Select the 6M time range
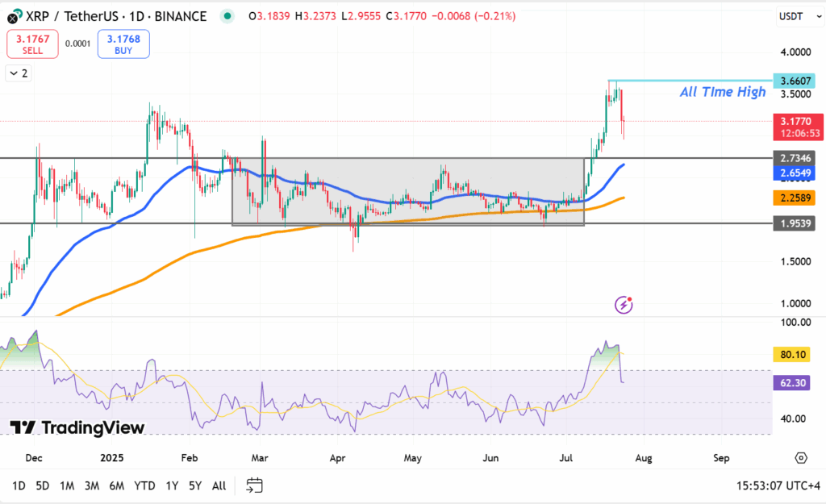The image size is (826, 504). pyautogui.click(x=116, y=485)
